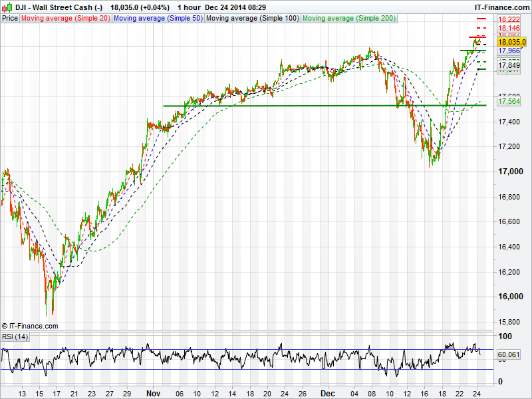
Task: Click Moving average (Simple 100) label
Action: (252, 19)
